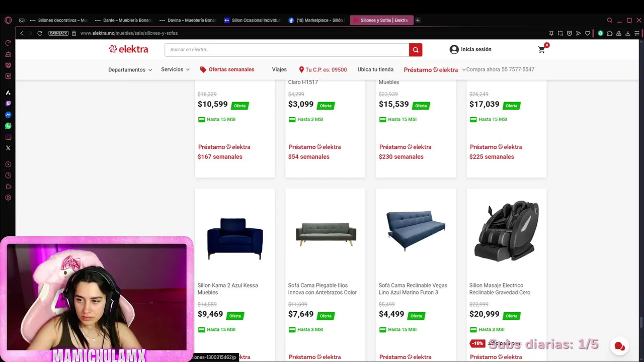The width and height of the screenshot is (644, 362).
Task: Open Sofá Cama Plegable Ilios gray sofa image
Action: tap(326, 235)
